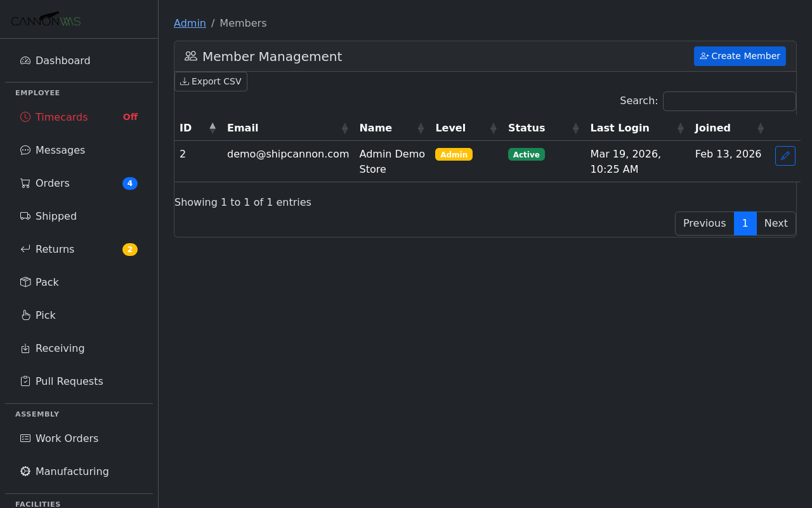Click the Create Member button

click(740, 56)
